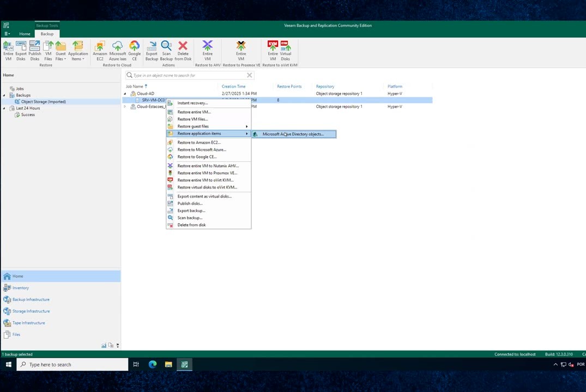The height and width of the screenshot is (392, 586).
Task: Collapse the Backups tree node
Action: [4, 95]
